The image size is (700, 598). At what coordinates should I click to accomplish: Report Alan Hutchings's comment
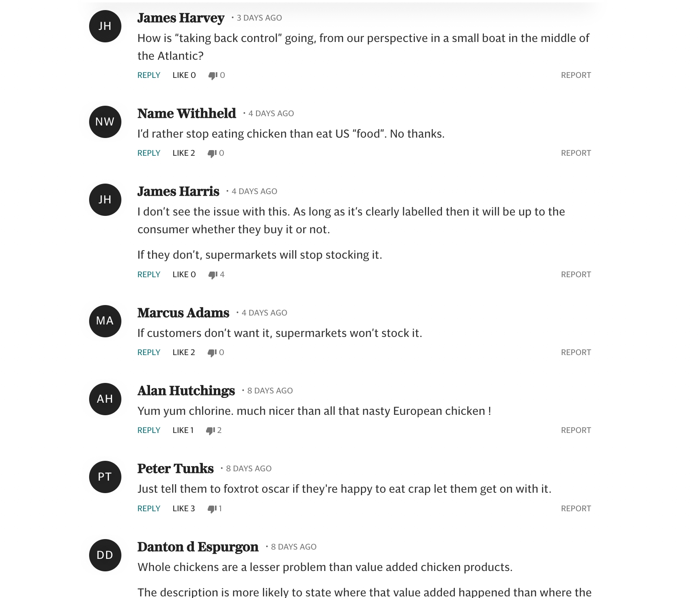pyautogui.click(x=575, y=431)
